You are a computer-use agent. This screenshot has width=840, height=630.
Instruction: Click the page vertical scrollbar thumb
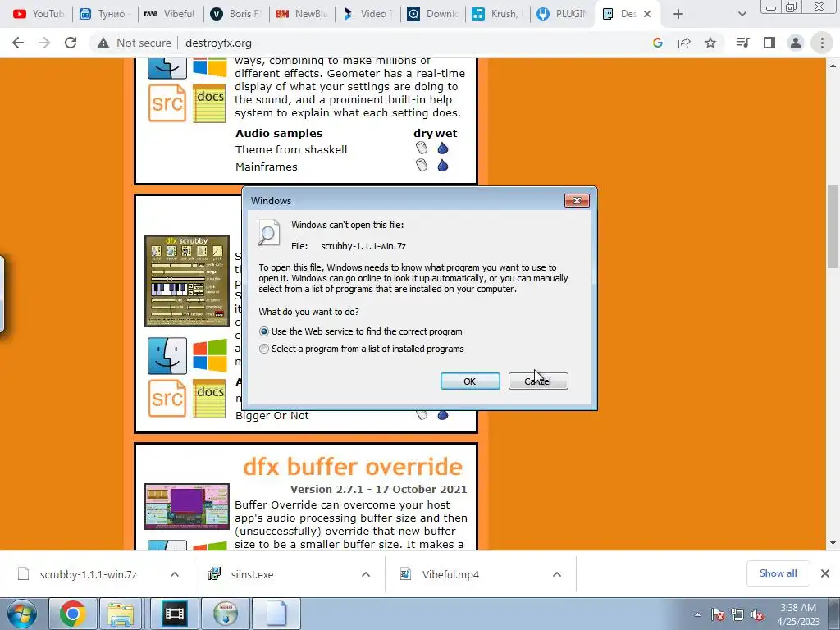click(833, 226)
